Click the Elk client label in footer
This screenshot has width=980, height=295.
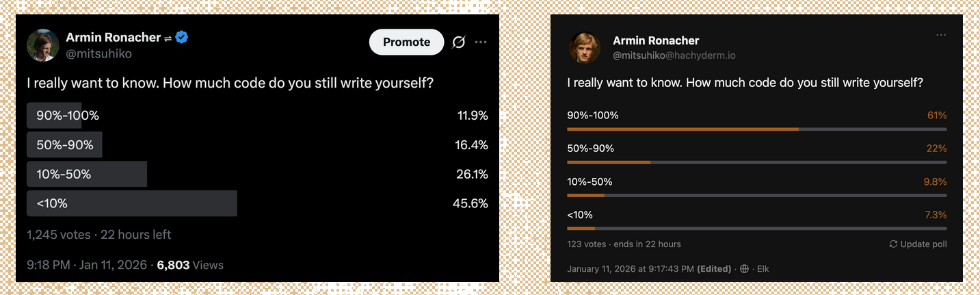click(x=763, y=269)
